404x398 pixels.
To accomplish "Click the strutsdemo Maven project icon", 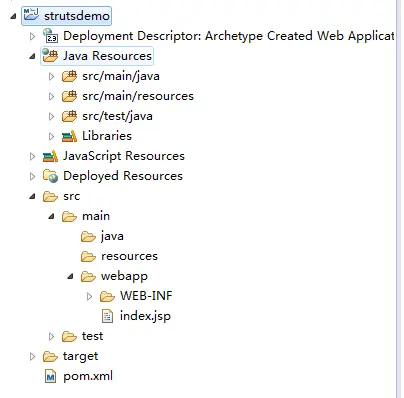I will [31, 15].
